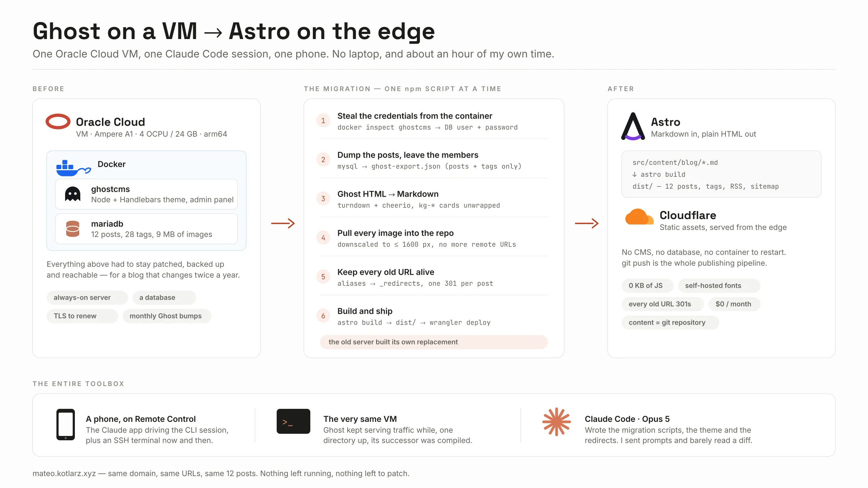Image resolution: width=868 pixels, height=488 pixels.
Task: Click the red Oracle Cloud oval logo
Action: pos(58,121)
